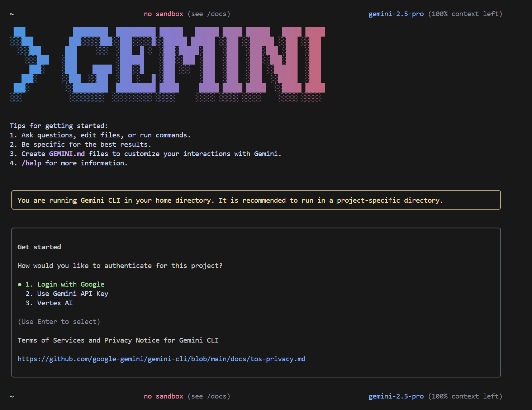Click the bottom gemini-2.5-pro model label
The image size is (532, 410).
pos(396,396)
